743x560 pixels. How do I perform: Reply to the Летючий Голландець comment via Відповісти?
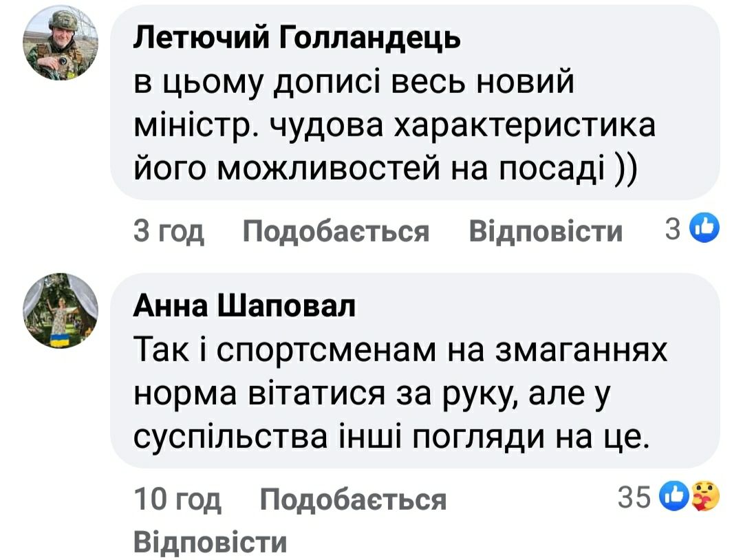tap(545, 232)
